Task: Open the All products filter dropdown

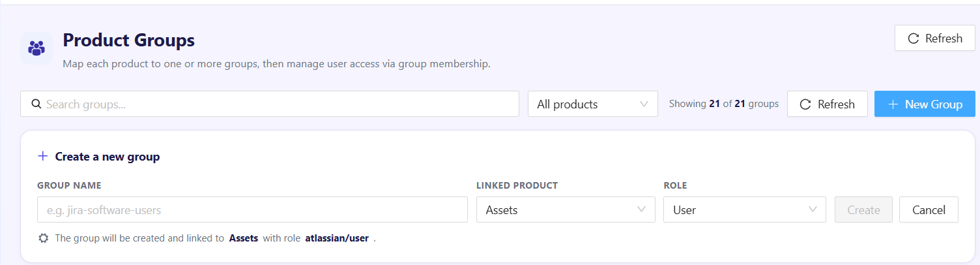Action: point(593,104)
